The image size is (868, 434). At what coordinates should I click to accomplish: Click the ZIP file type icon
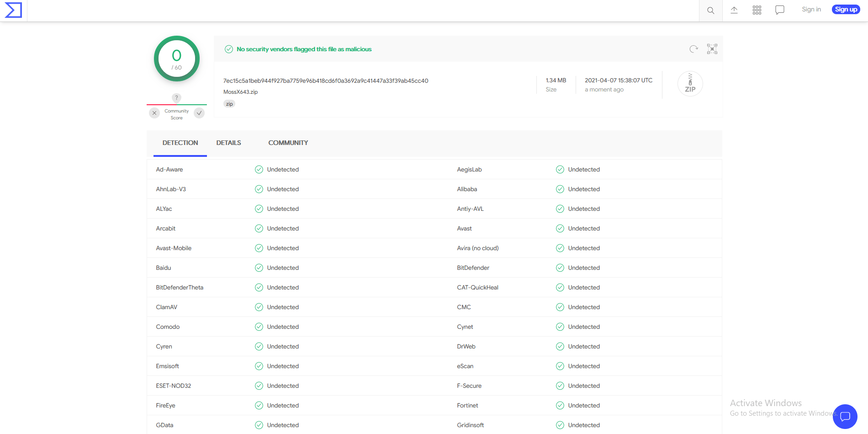point(690,84)
